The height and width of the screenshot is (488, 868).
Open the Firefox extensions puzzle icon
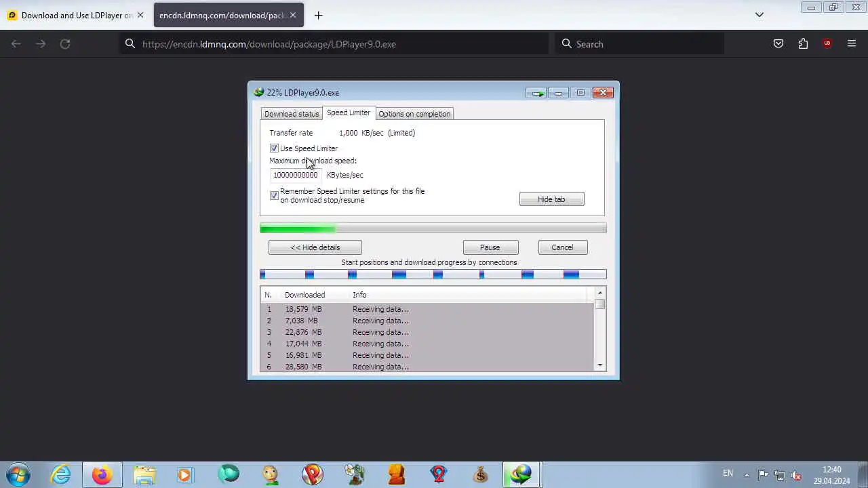pyautogui.click(x=803, y=43)
